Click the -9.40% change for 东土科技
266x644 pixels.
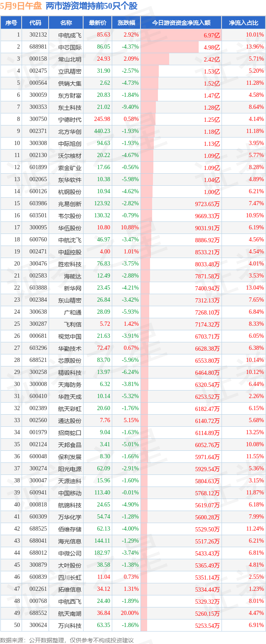131,107
